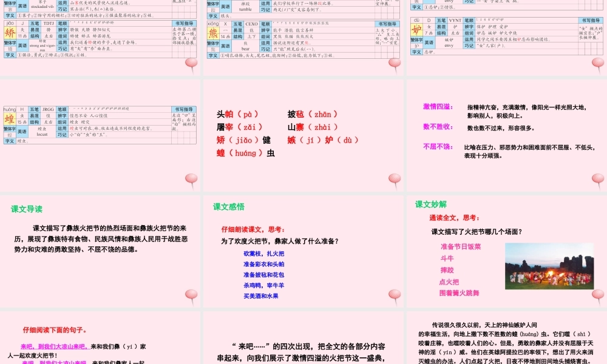Click the magenta term 不屈不挠
607x364 pixels.
tap(438, 147)
